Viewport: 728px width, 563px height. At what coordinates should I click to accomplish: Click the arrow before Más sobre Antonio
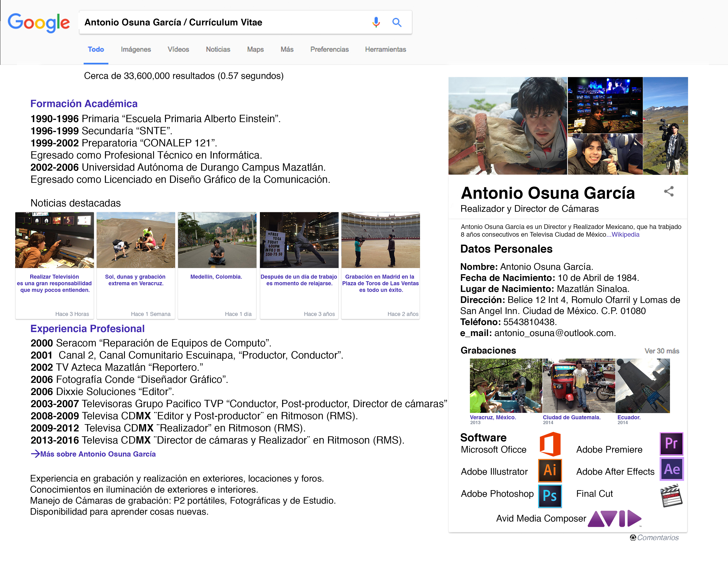coord(35,454)
